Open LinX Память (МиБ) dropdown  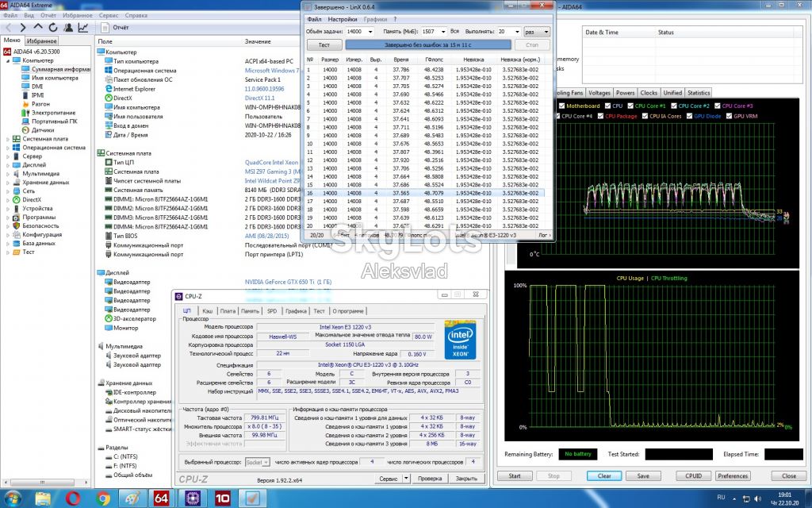pyautogui.click(x=442, y=32)
